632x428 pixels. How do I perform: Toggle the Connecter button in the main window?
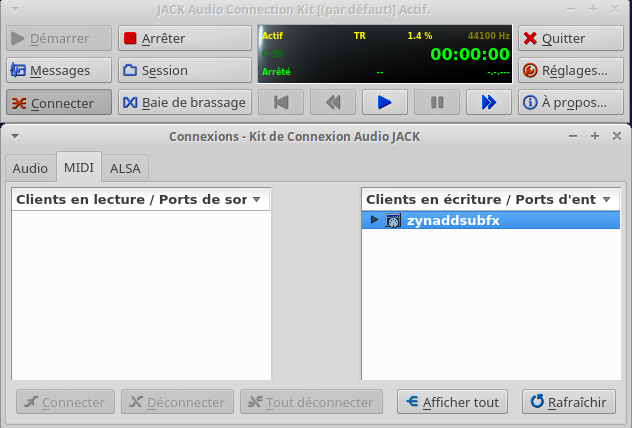click(59, 102)
